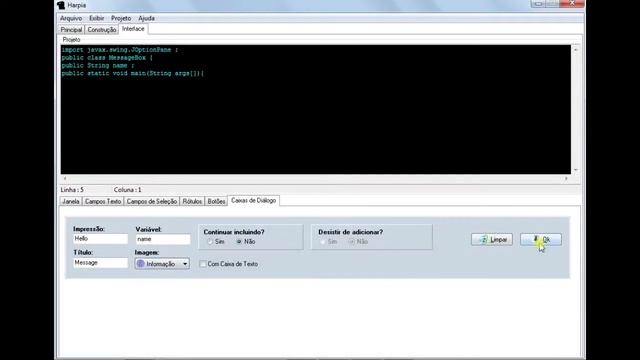Click the Ok button
640x360 pixels.
541,240
